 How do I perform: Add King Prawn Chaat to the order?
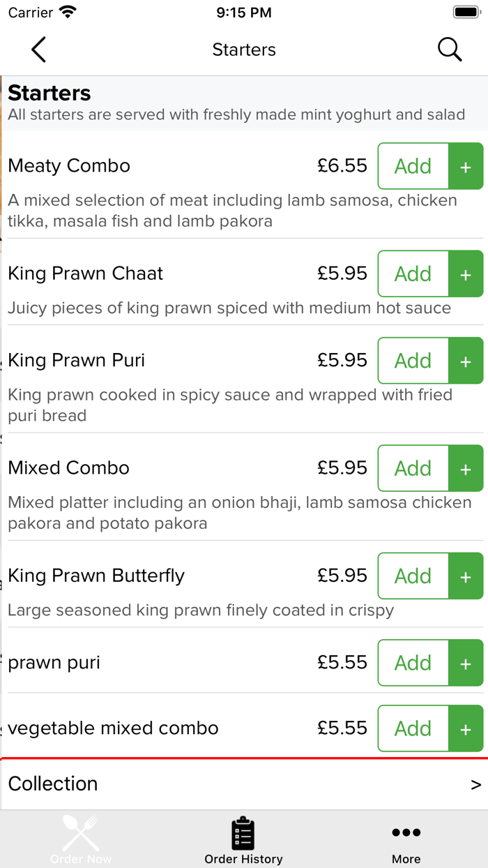click(x=413, y=274)
